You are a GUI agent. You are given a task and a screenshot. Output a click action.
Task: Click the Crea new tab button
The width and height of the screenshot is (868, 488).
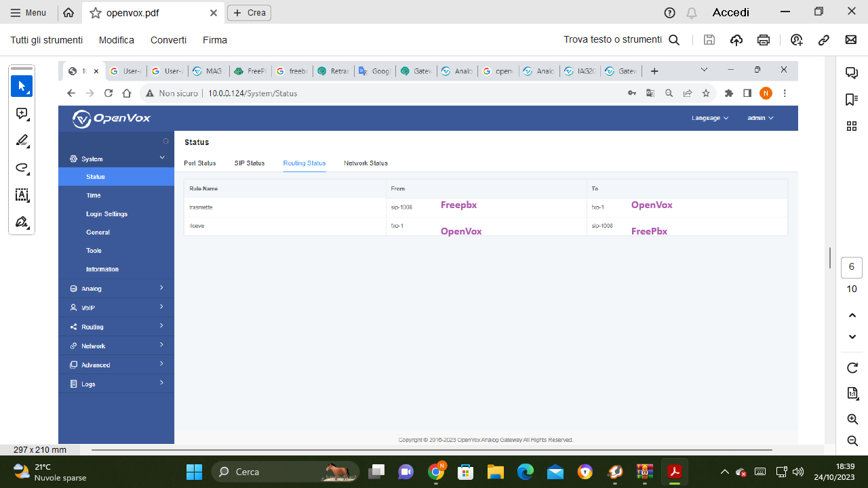coord(249,12)
